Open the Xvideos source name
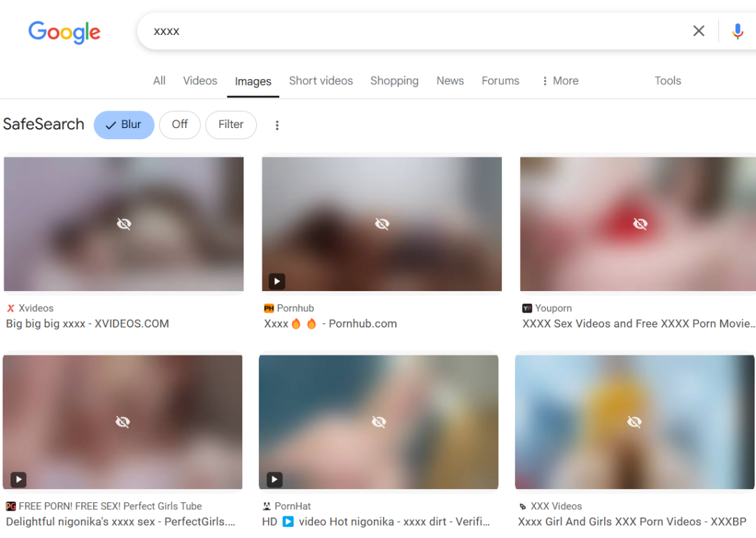The image size is (756, 538). pyautogui.click(x=36, y=308)
